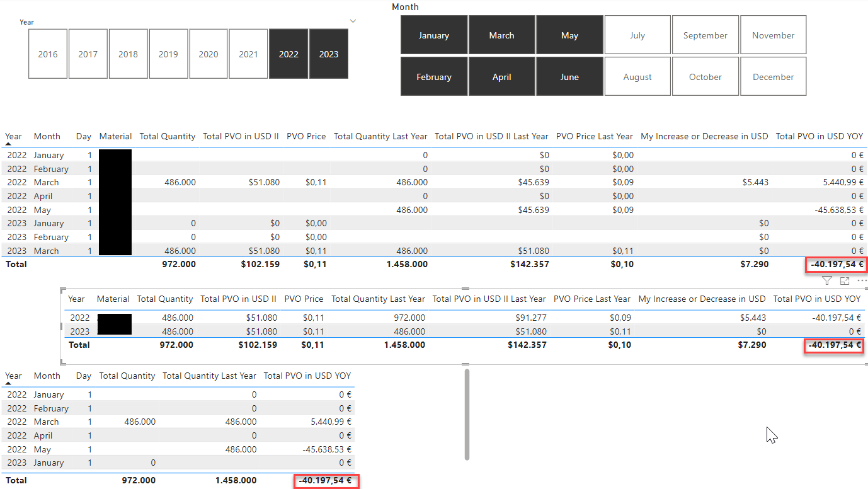The height and width of the screenshot is (489, 868).
Task: Click Month header in bottom table
Action: (47, 376)
